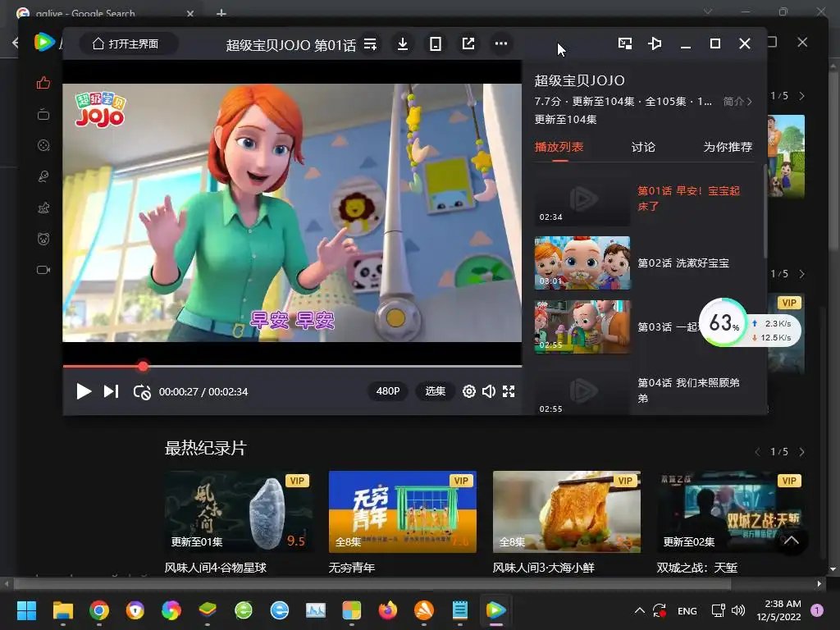840x630 pixels.
Task: Go to previous page of 最热纪录片
Action: 757,452
